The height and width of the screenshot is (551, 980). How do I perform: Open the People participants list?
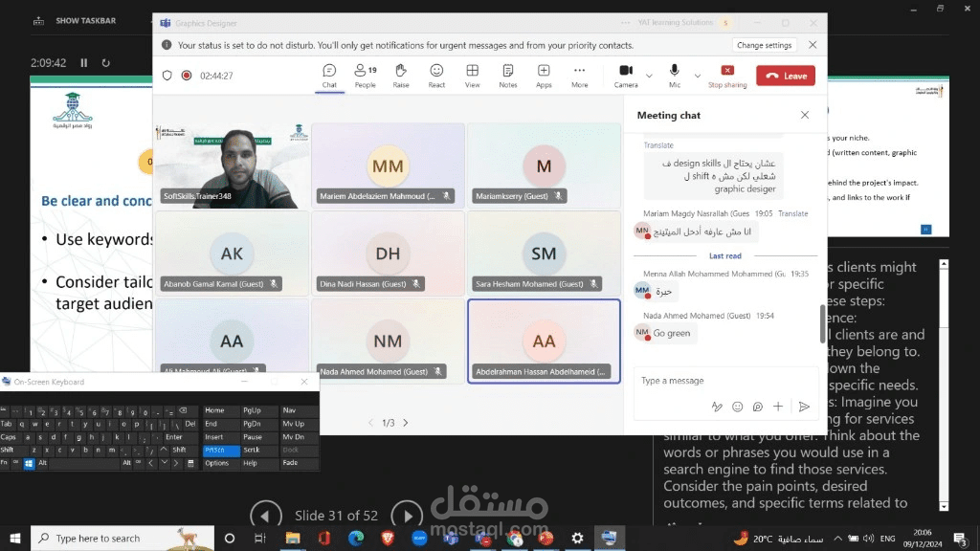[365, 76]
